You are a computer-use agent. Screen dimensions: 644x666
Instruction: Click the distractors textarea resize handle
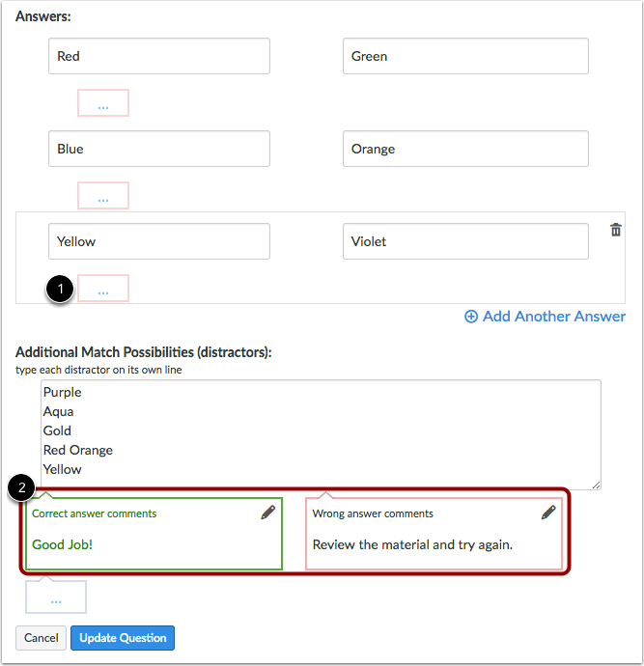click(597, 486)
